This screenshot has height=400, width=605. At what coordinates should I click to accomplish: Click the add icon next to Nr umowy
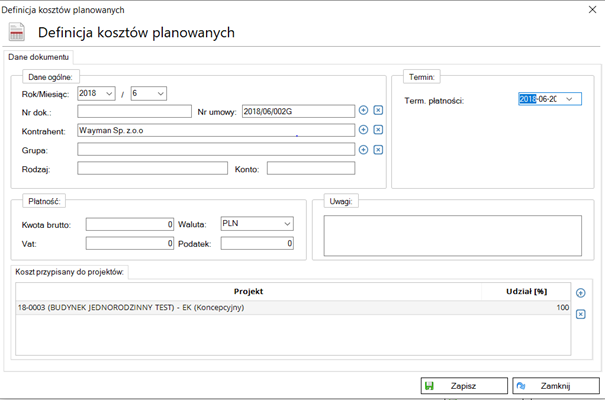point(363,110)
